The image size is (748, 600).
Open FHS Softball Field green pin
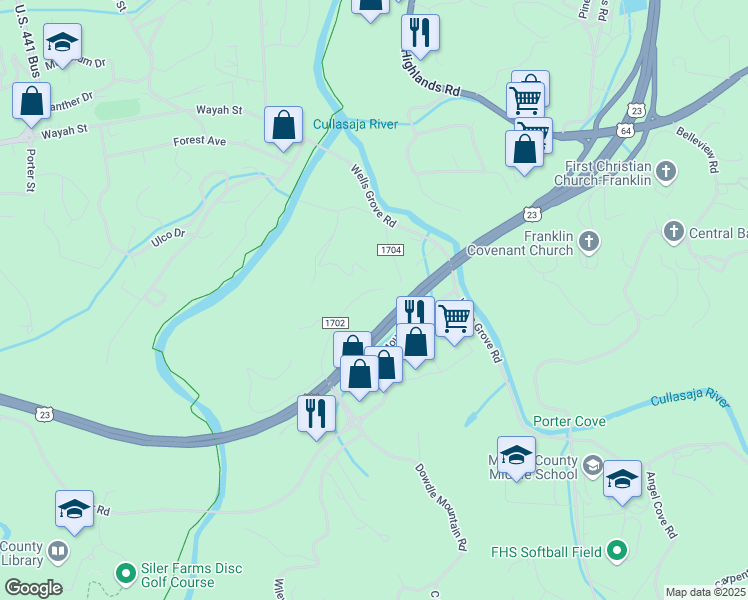(617, 551)
